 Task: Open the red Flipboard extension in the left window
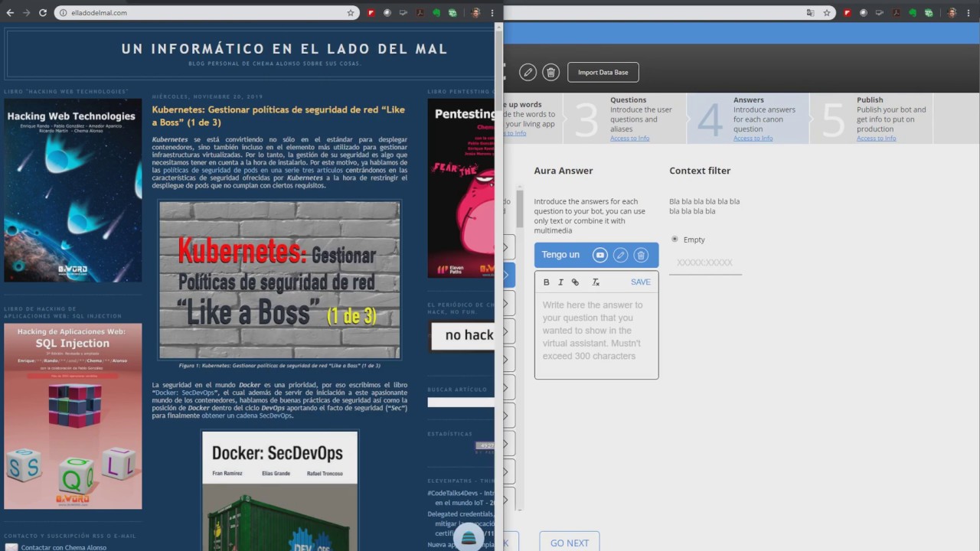(x=371, y=13)
